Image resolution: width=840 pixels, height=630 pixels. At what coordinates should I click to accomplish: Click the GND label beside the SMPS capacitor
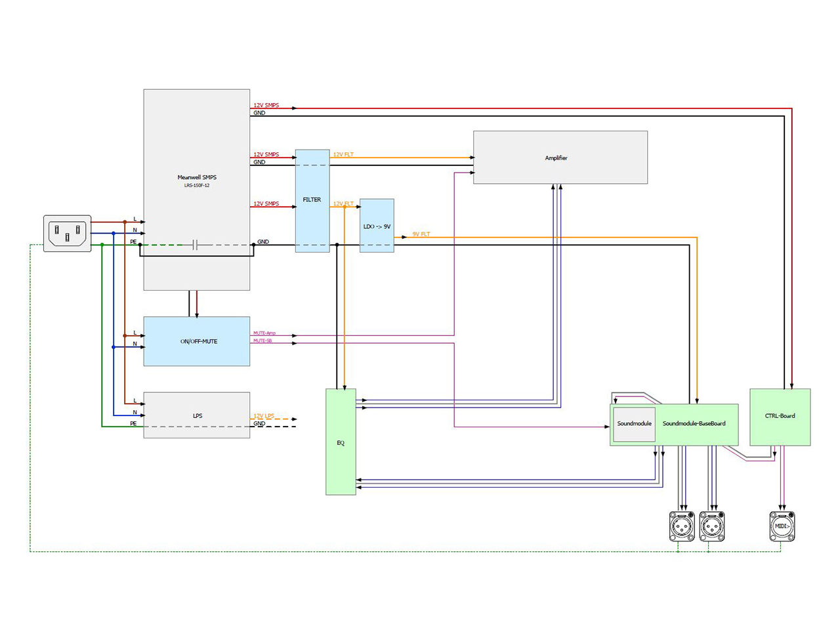263,242
